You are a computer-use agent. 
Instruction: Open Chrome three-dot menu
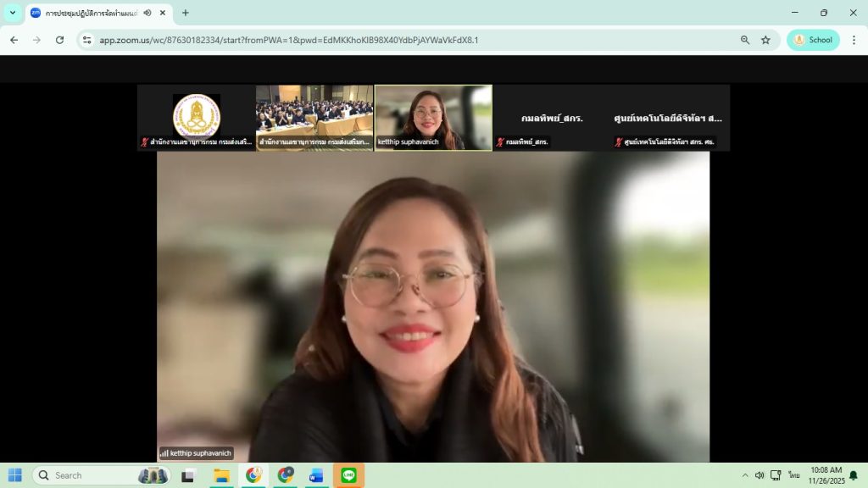click(854, 40)
